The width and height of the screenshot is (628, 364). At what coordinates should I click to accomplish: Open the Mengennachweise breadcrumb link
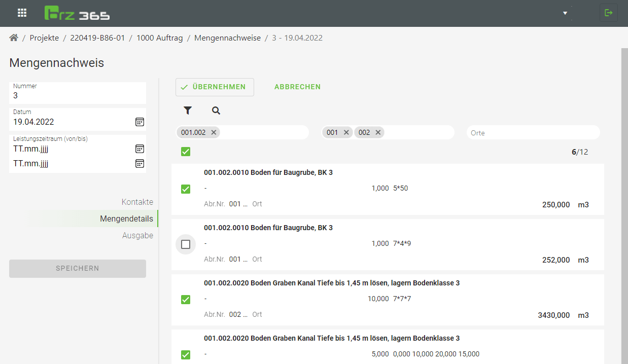click(x=227, y=38)
